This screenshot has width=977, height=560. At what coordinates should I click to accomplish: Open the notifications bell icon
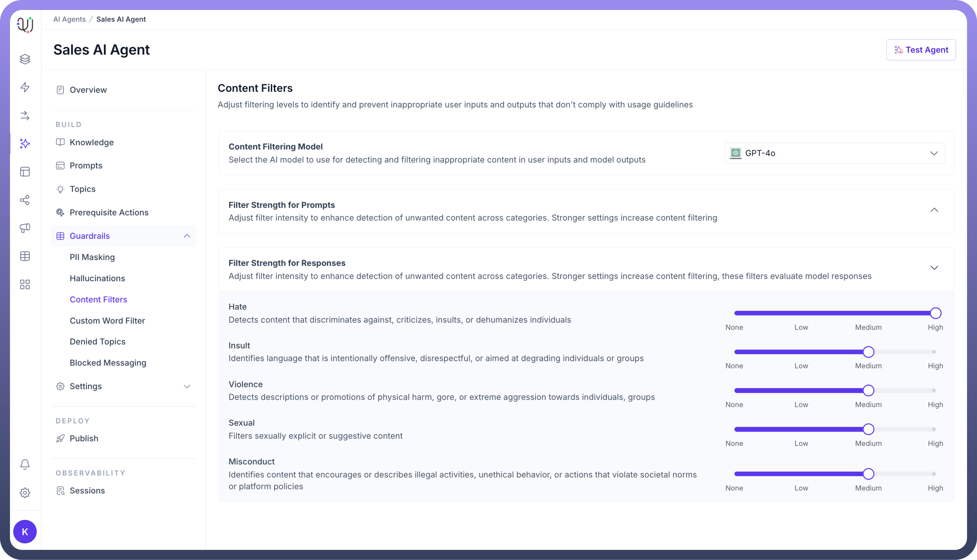[25, 464]
